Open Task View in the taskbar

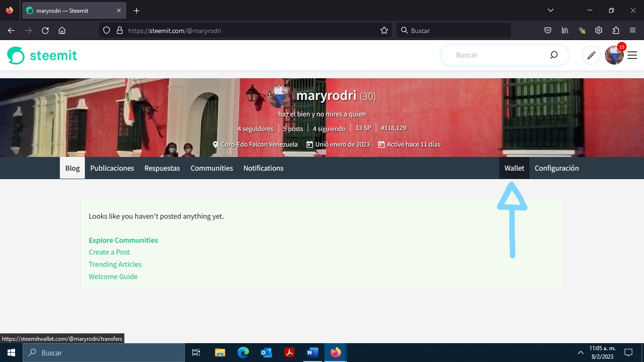(196, 353)
